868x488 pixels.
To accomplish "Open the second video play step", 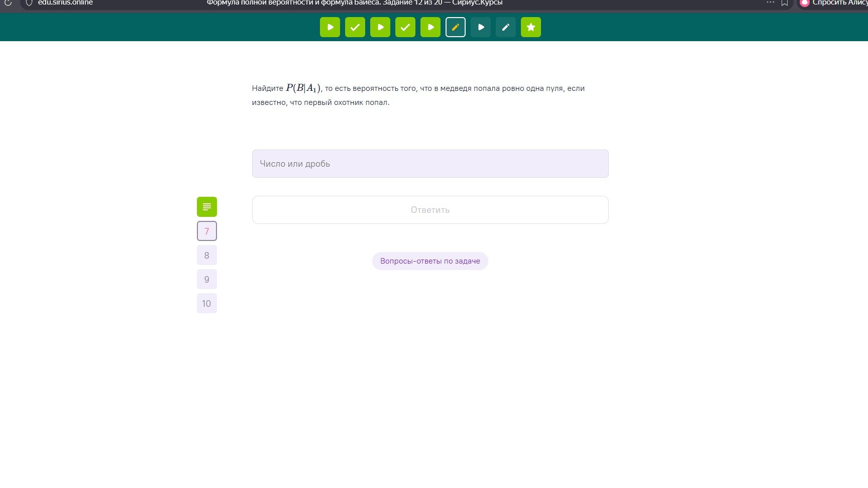I will click(x=380, y=27).
